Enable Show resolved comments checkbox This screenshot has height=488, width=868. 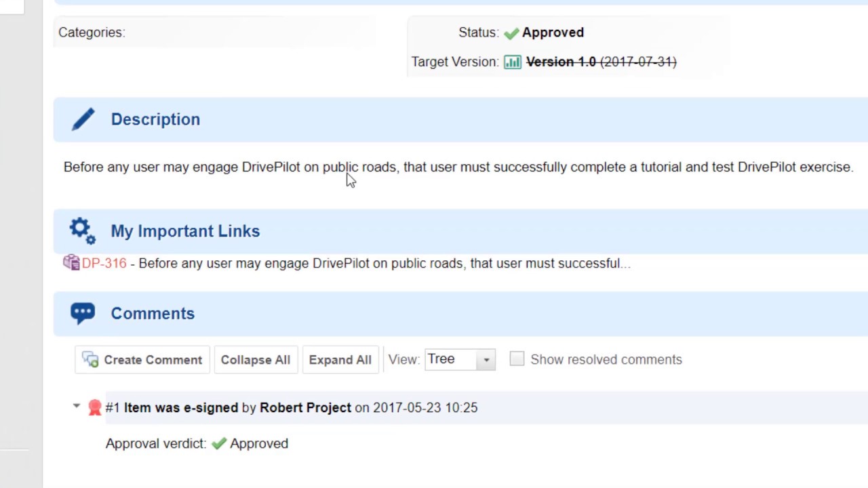(517, 359)
